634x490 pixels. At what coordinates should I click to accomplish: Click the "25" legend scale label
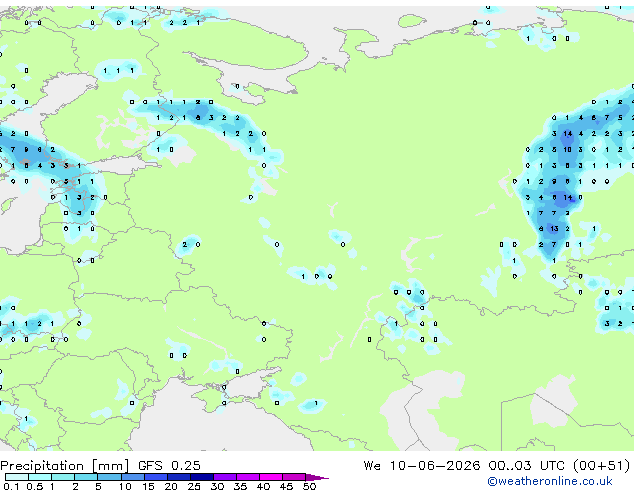point(194,486)
